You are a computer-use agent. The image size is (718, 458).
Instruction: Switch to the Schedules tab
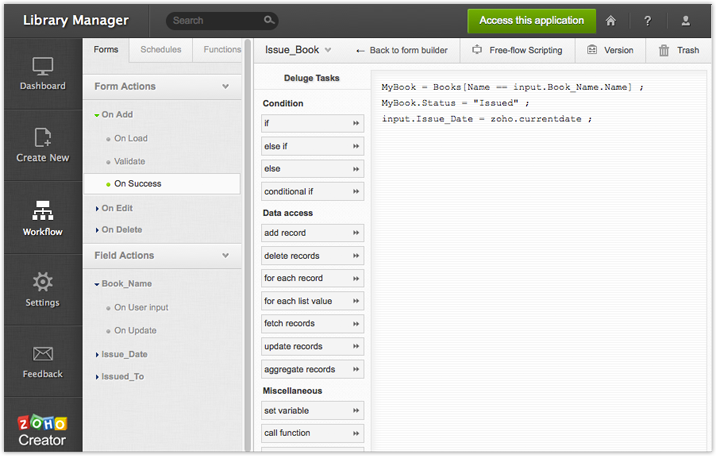click(x=160, y=49)
